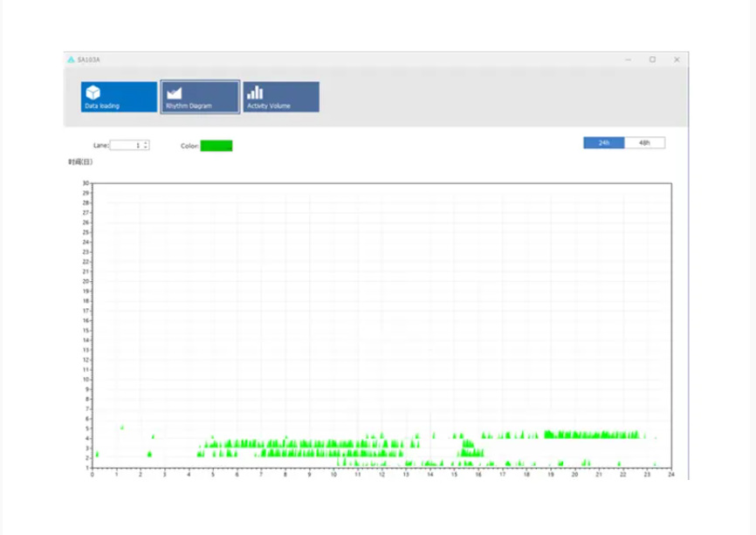The image size is (756, 535).
Task: Decrease the Lane value with down arrow
Action: tap(146, 147)
